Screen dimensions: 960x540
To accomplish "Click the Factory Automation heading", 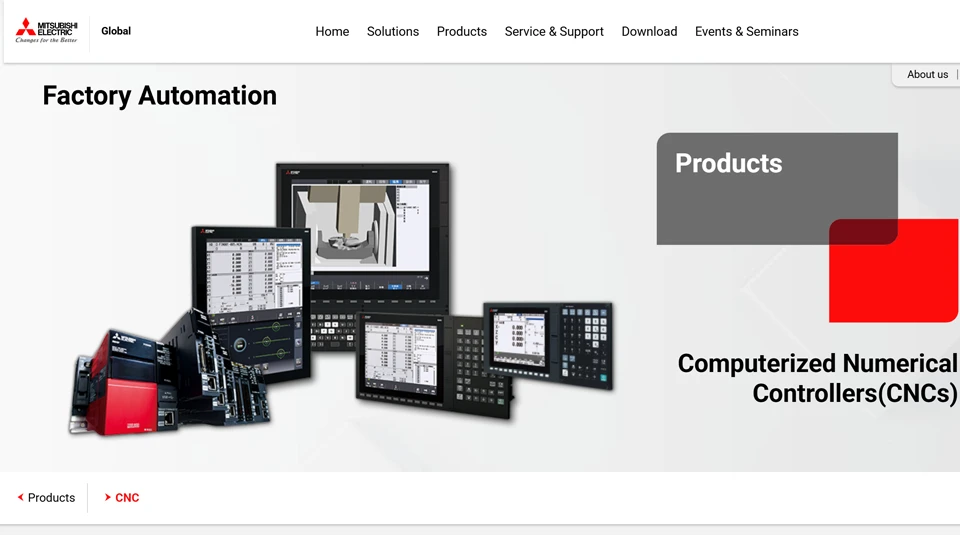I will click(x=159, y=96).
